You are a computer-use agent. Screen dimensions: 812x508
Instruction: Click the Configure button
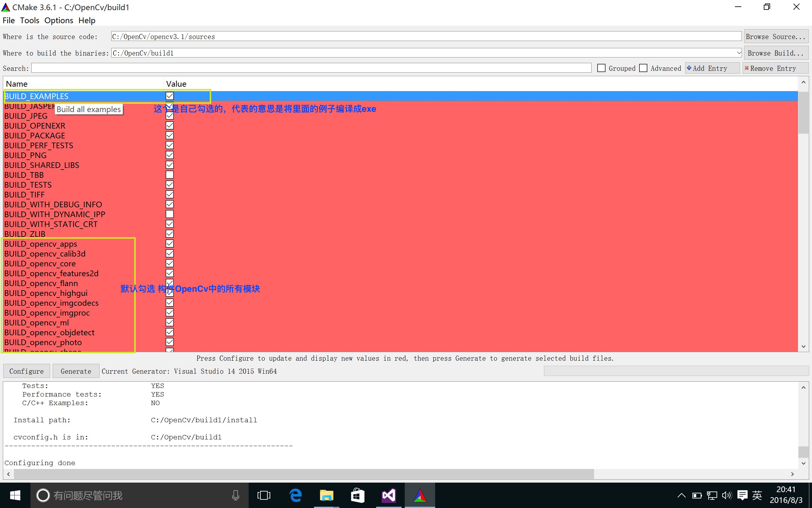27,371
